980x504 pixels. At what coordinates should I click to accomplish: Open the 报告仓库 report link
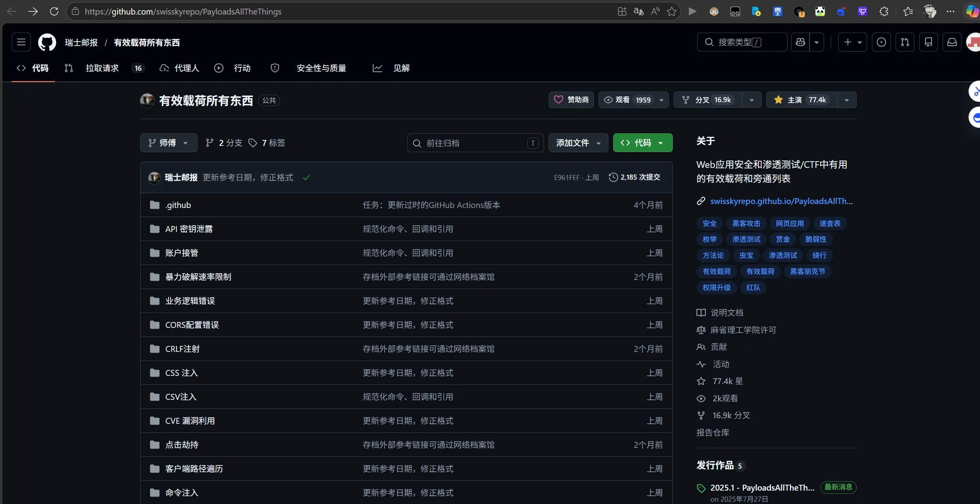pos(713,432)
